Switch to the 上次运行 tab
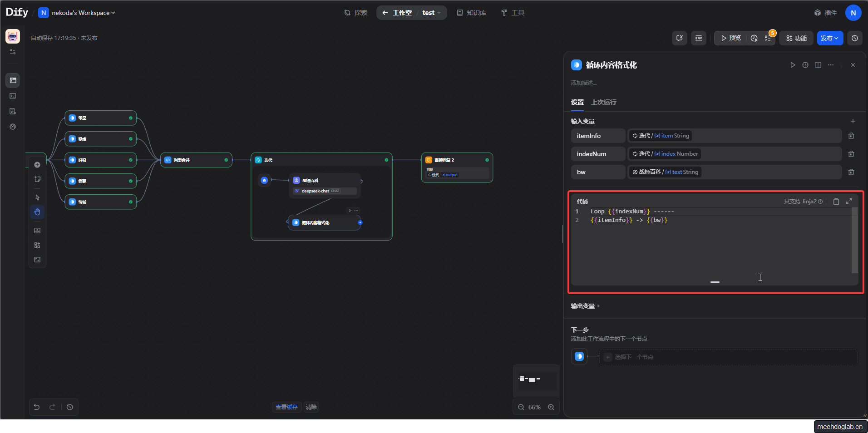This screenshot has height=433, width=868. 603,102
